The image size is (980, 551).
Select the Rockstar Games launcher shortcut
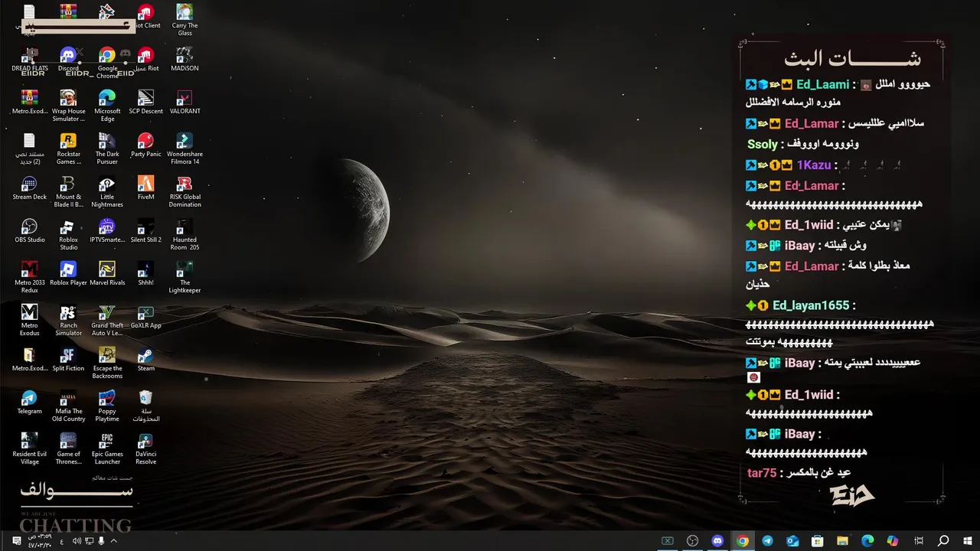68,149
